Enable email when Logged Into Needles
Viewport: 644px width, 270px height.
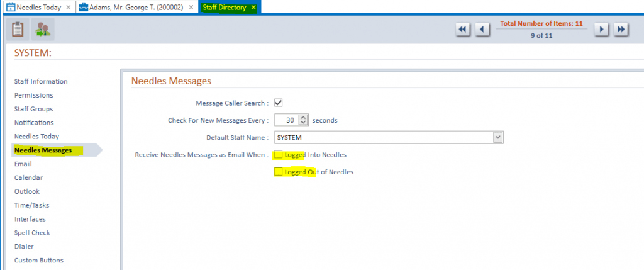click(279, 154)
